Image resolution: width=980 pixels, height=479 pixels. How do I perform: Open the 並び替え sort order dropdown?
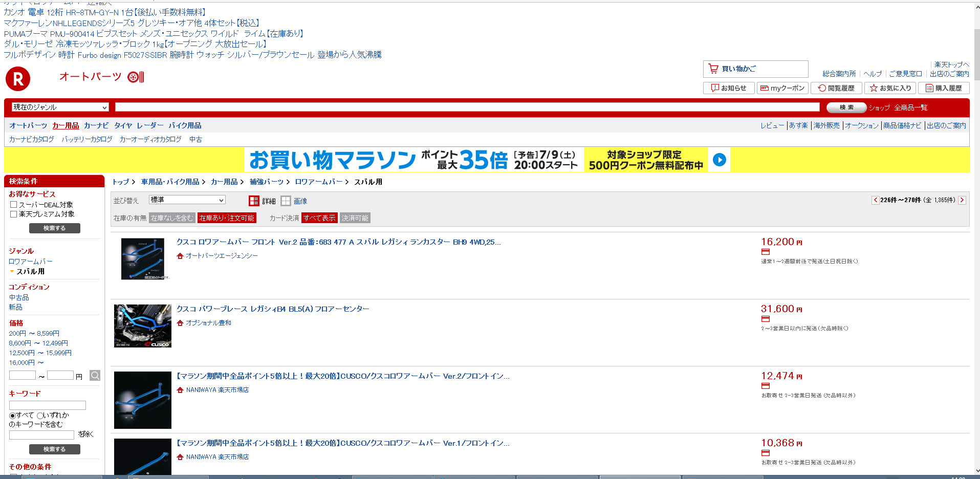(x=187, y=200)
